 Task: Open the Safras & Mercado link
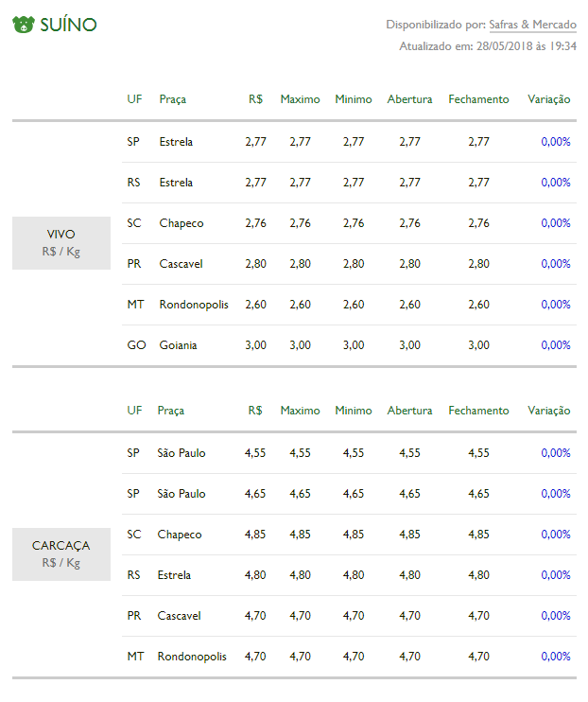[x=532, y=25]
